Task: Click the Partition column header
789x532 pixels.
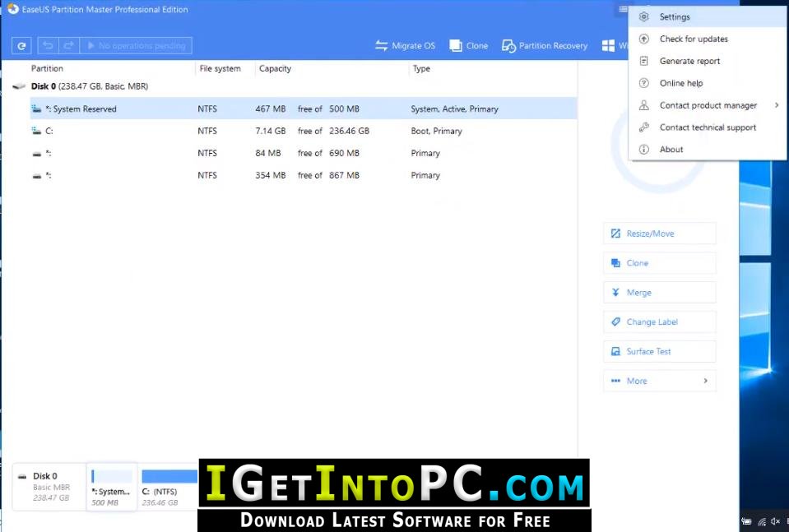Action: pyautogui.click(x=47, y=69)
